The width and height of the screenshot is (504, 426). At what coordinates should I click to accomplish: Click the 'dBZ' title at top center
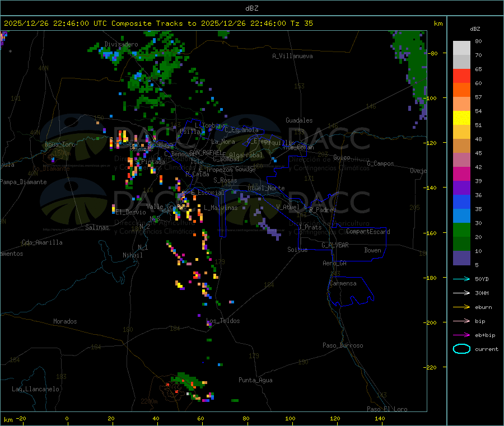click(x=251, y=8)
